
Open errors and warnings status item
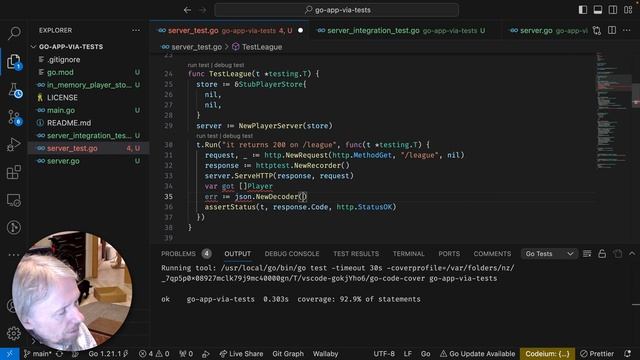[154, 354]
